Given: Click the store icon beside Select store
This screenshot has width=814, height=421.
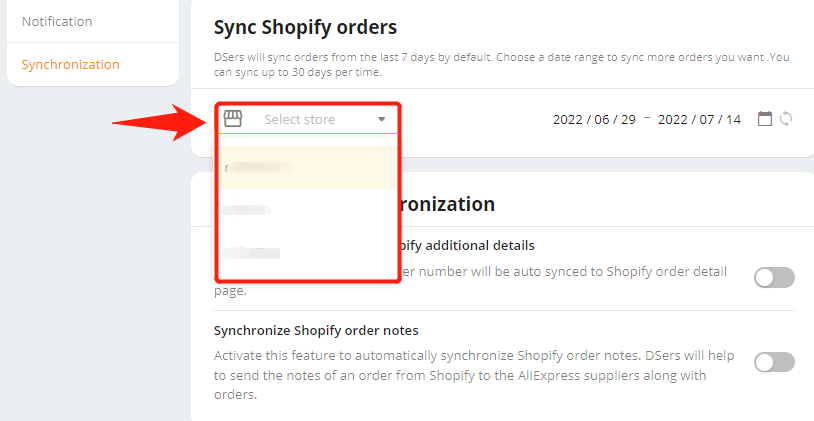Looking at the screenshot, I should click(233, 118).
